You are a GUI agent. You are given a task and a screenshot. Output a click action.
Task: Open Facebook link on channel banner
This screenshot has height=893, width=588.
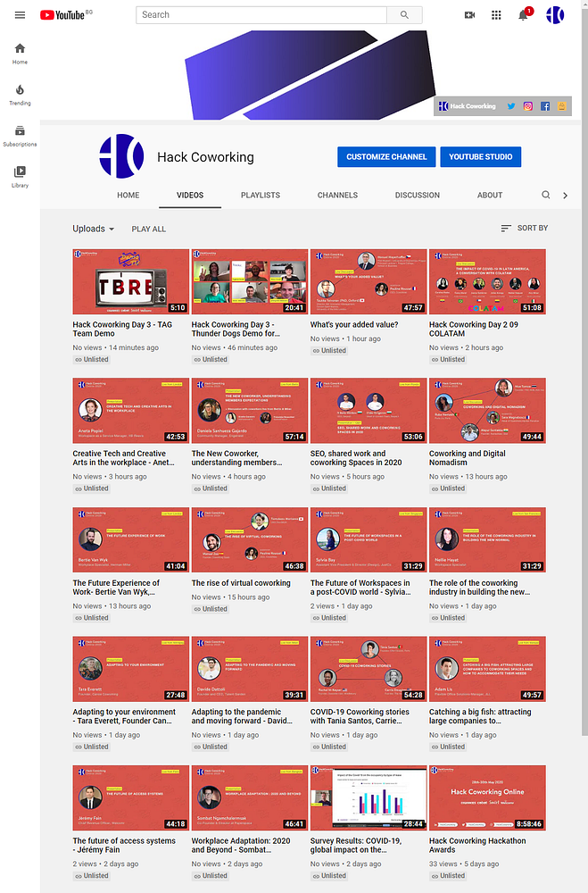point(545,106)
